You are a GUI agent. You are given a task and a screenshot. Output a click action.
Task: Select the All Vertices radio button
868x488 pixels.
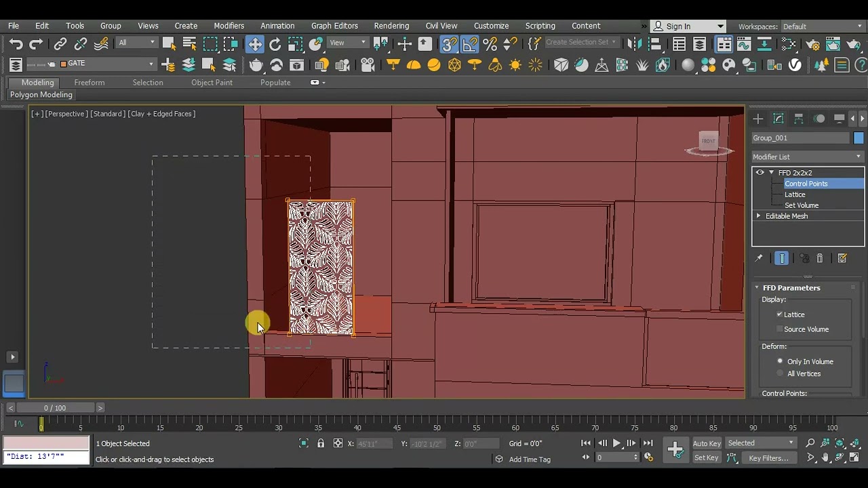pos(780,373)
